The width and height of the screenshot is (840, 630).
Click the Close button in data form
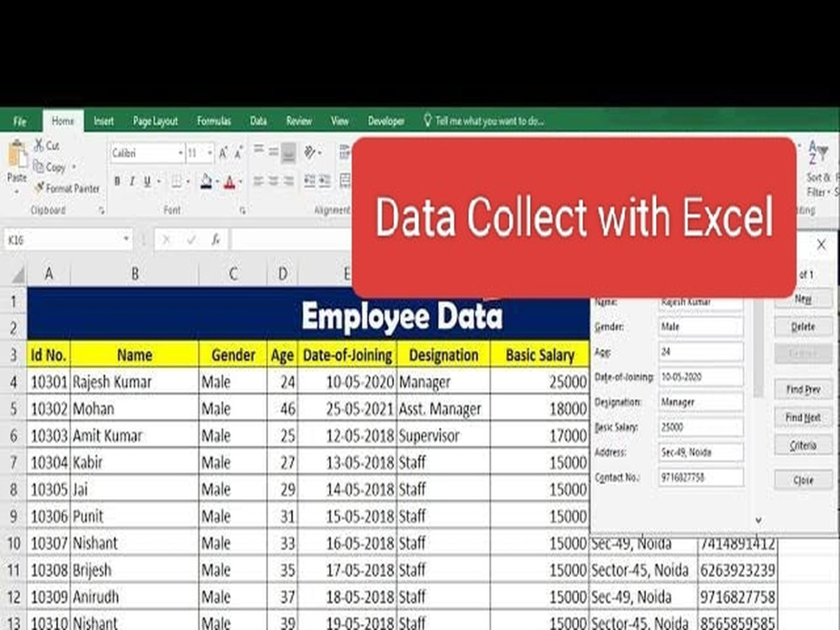point(803,480)
